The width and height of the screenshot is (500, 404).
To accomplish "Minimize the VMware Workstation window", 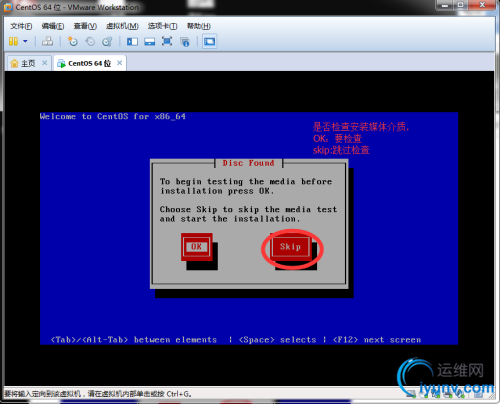I will pos(445,5).
